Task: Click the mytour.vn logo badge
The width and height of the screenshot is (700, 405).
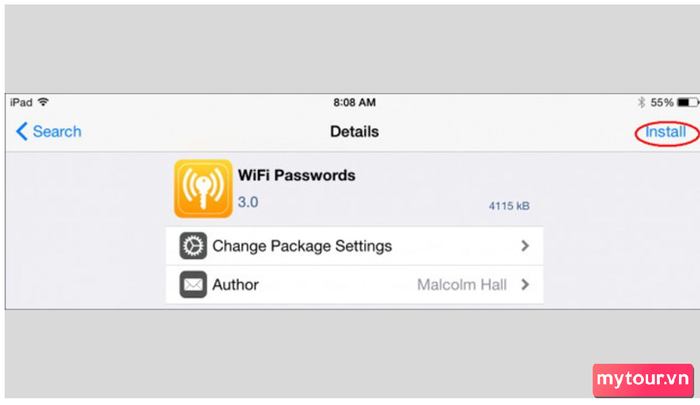Action: [643, 380]
